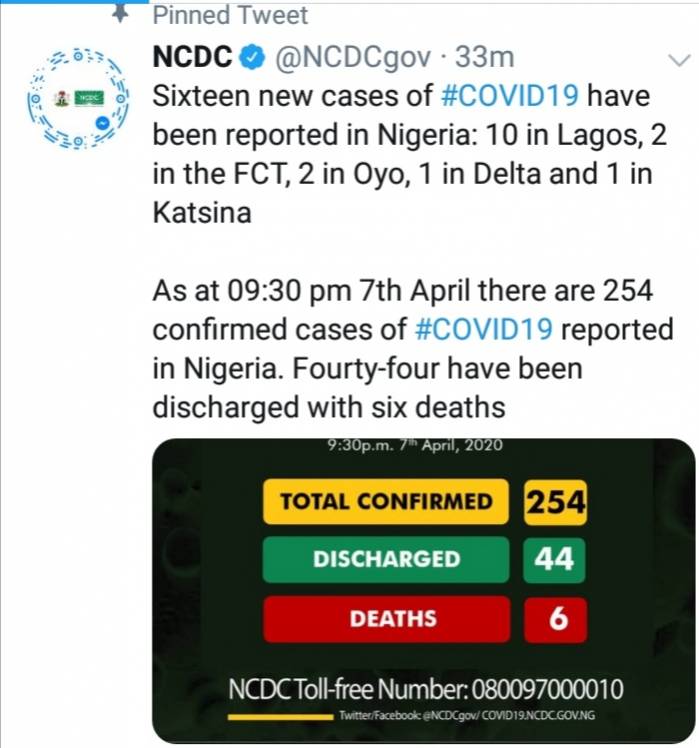Click the 33m timestamp

484,57
